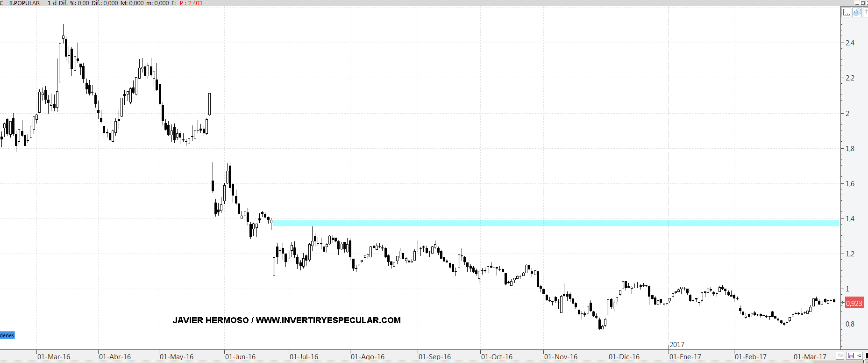Click the double chevron down icon
This screenshot has width=868, height=363.
pos(840,356)
